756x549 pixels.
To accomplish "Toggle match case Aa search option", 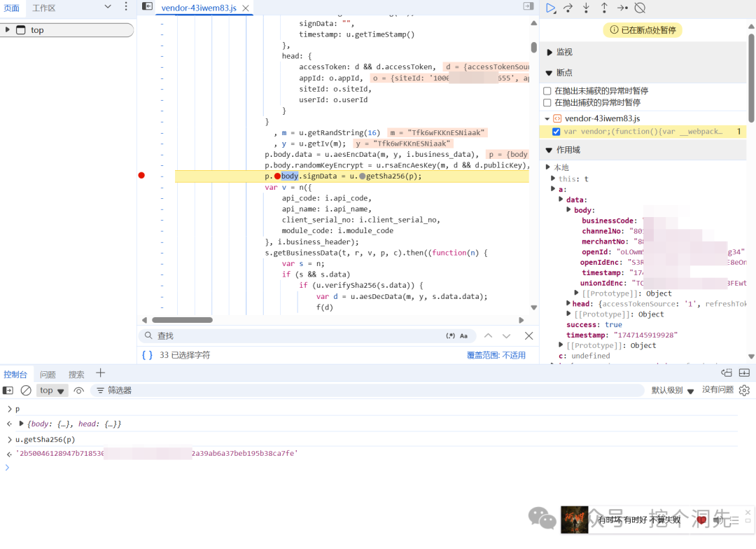I will (464, 335).
